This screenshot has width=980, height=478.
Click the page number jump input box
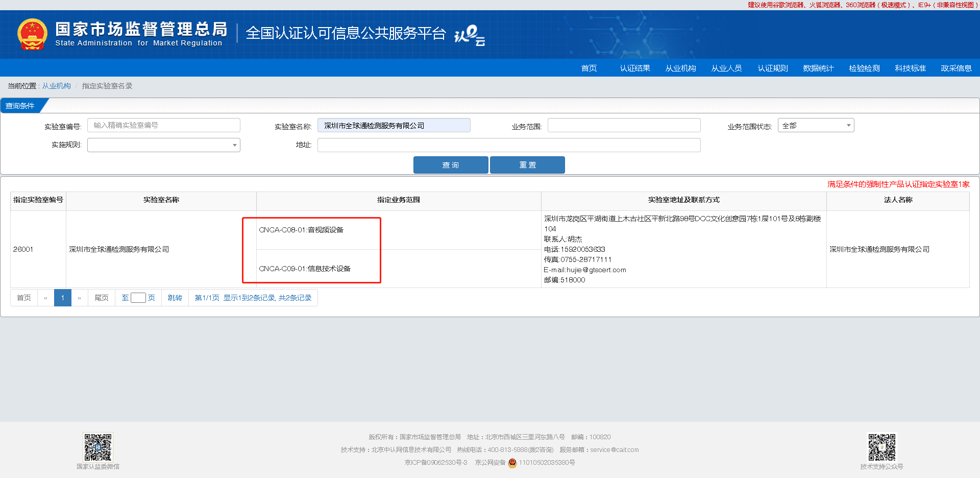click(x=138, y=298)
